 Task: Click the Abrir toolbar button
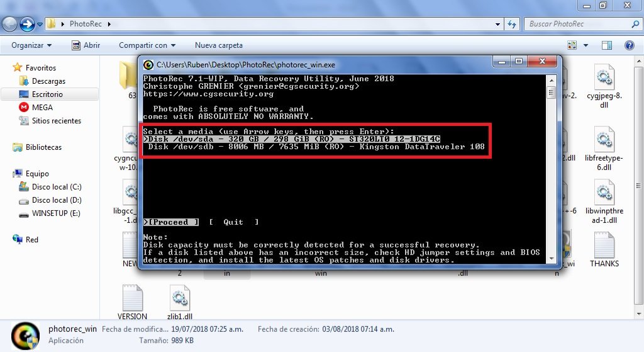pos(86,45)
